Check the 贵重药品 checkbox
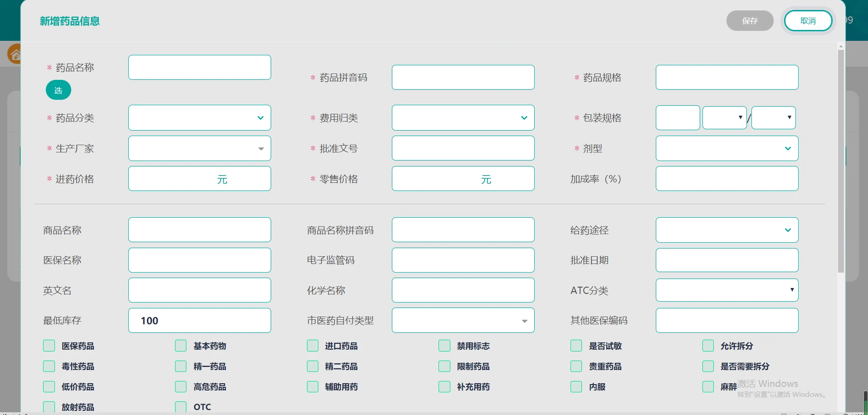 coord(575,366)
